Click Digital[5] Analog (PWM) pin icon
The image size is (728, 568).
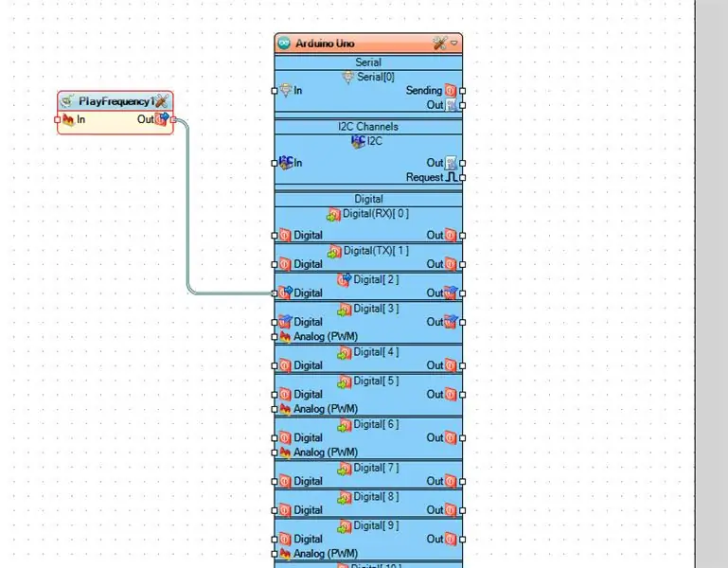(285, 409)
